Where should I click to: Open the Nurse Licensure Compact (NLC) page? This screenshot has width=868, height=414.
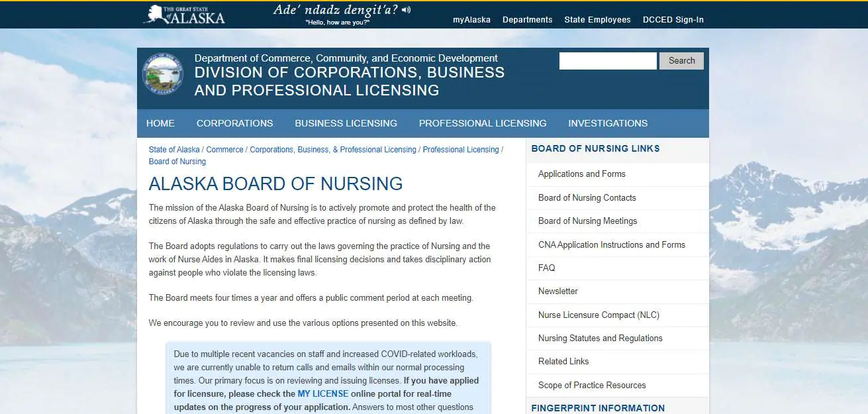pyautogui.click(x=599, y=315)
